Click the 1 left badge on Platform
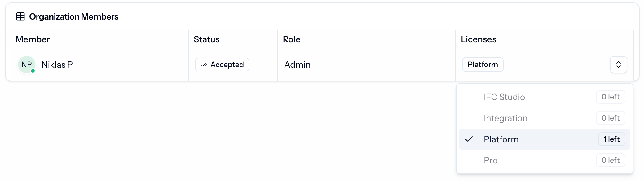Viewport: 644px width, 182px height. coord(611,139)
